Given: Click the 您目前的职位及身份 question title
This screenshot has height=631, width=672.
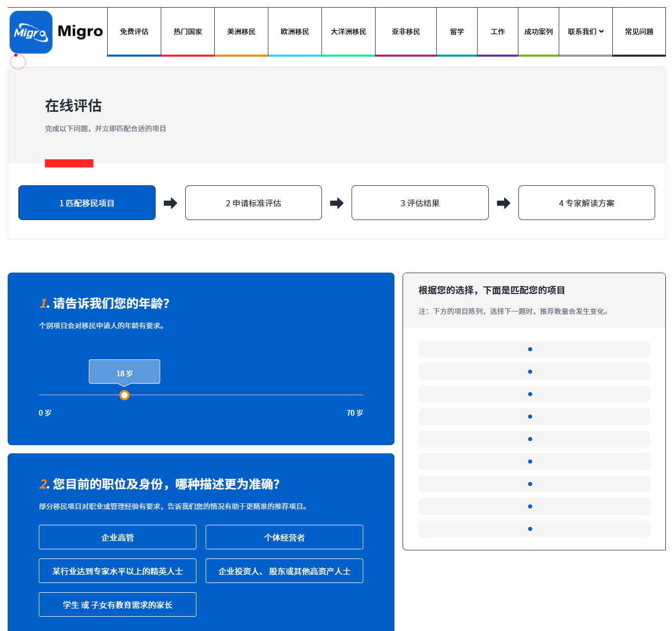Looking at the screenshot, I should [x=159, y=484].
